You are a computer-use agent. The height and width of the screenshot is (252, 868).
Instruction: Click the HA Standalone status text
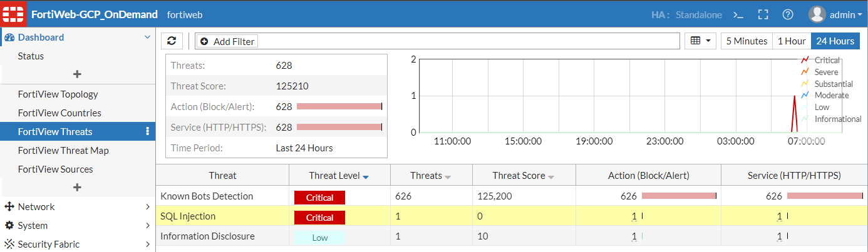(x=686, y=14)
